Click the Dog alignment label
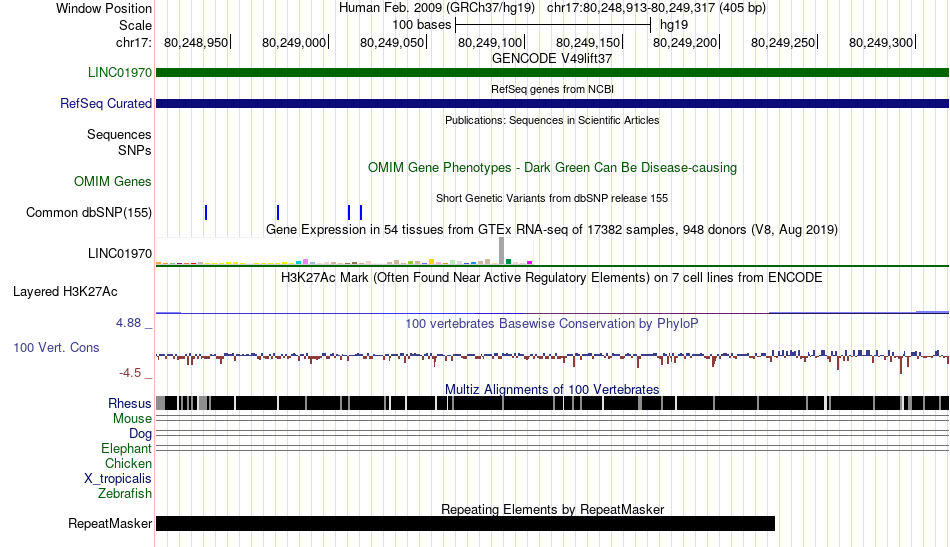This screenshot has height=547, width=950. pos(139,434)
